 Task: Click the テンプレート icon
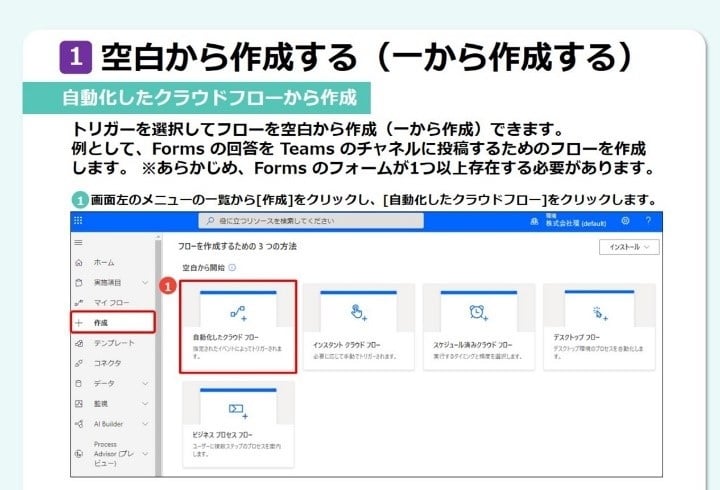click(79, 343)
